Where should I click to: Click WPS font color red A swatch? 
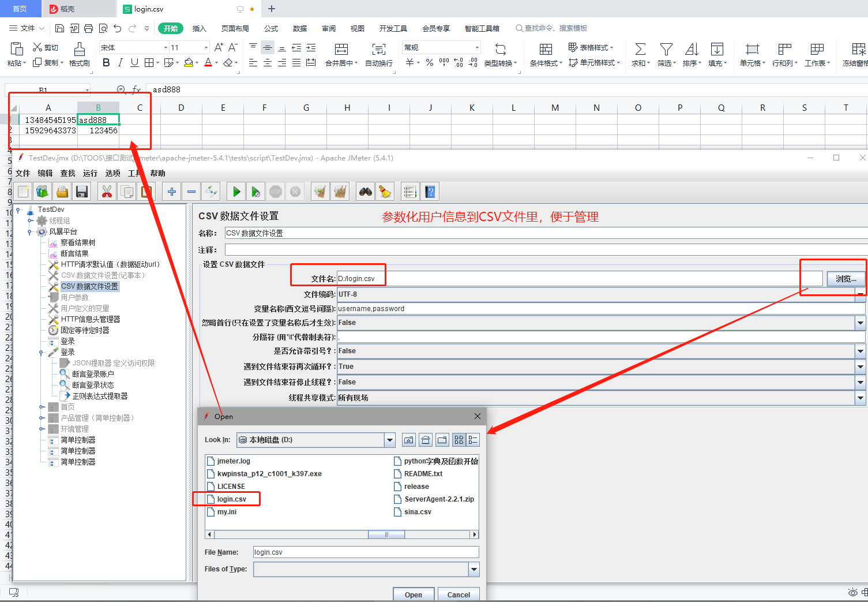208,62
